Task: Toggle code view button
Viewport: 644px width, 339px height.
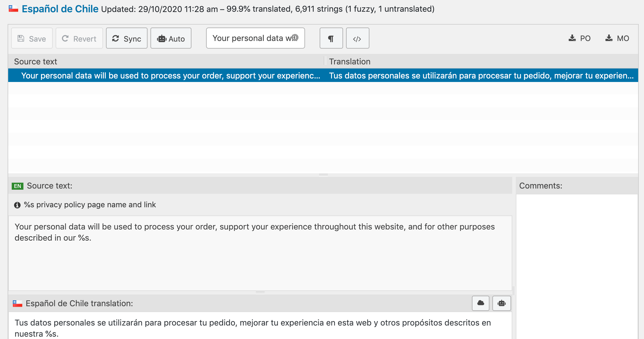Action: [x=357, y=38]
